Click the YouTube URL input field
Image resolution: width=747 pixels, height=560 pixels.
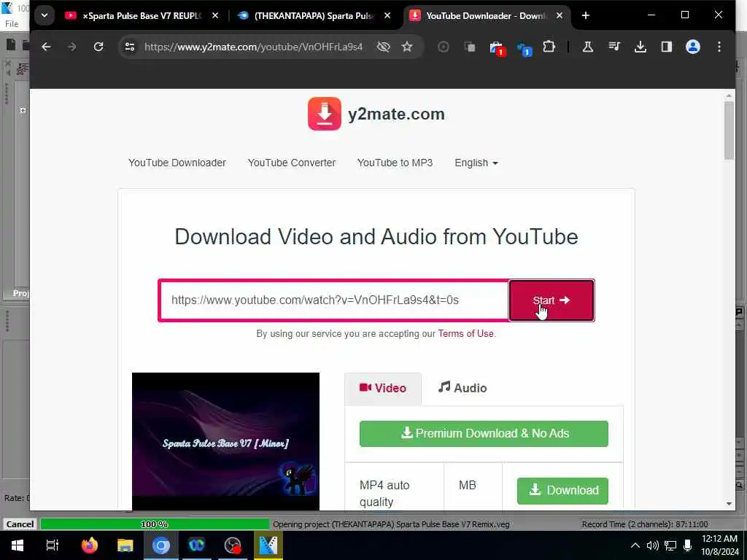(x=334, y=300)
